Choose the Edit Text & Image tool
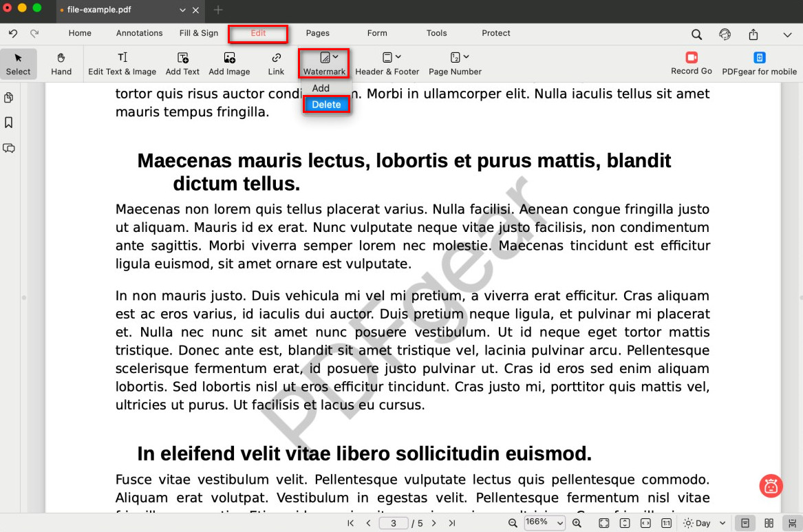Image resolution: width=803 pixels, height=532 pixels. coord(122,63)
